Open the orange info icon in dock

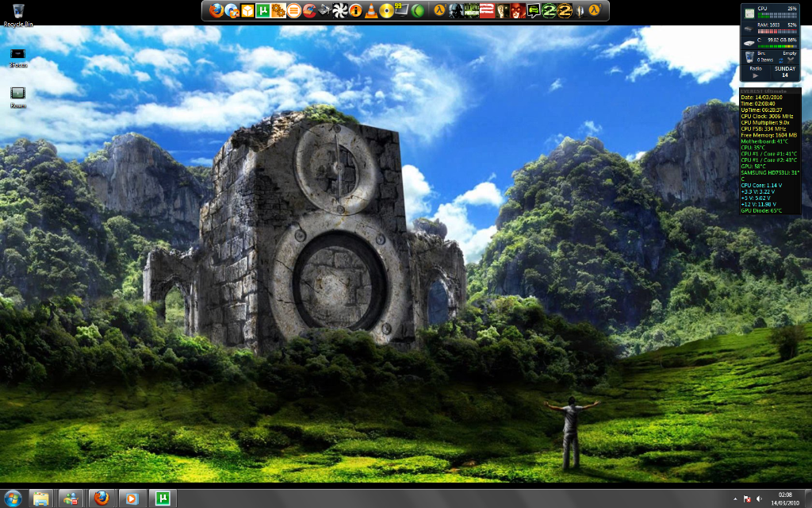(x=356, y=10)
